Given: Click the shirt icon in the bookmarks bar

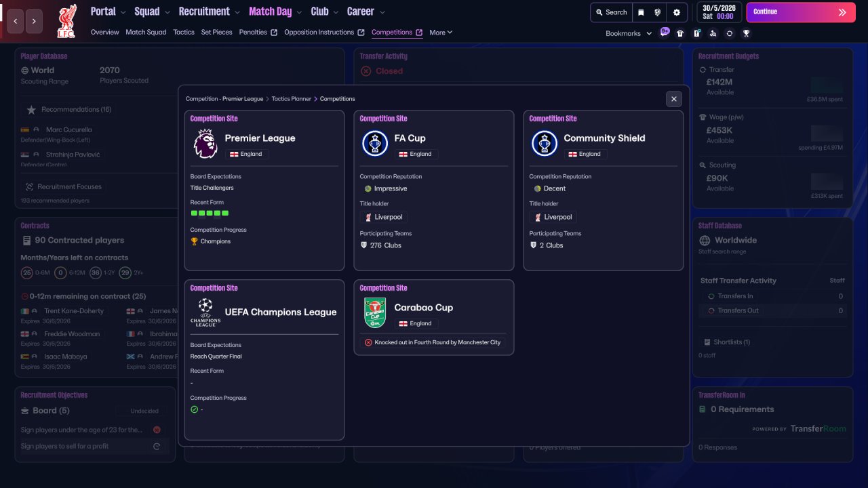Looking at the screenshot, I should 680,33.
